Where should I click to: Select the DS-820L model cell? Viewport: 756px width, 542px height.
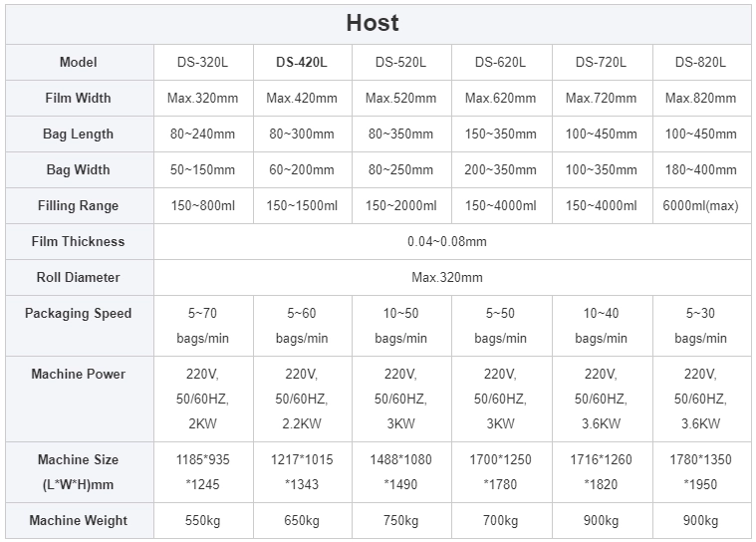coord(700,62)
